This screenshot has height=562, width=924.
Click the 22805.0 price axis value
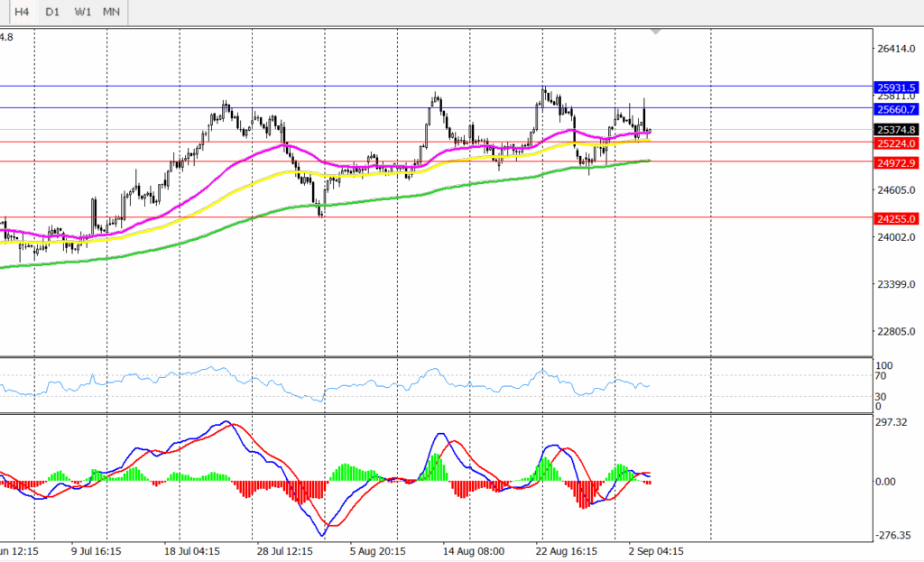[896, 332]
